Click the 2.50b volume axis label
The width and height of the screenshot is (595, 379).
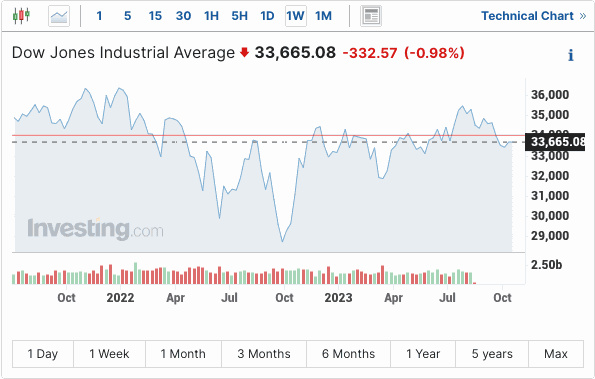tap(546, 264)
